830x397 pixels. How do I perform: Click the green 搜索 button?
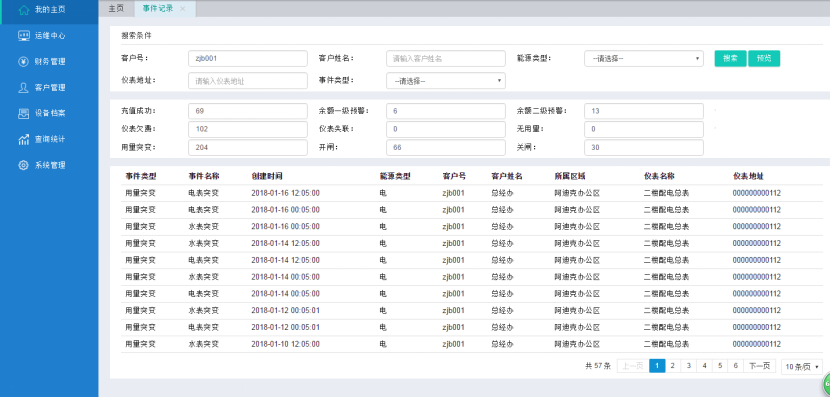click(730, 59)
